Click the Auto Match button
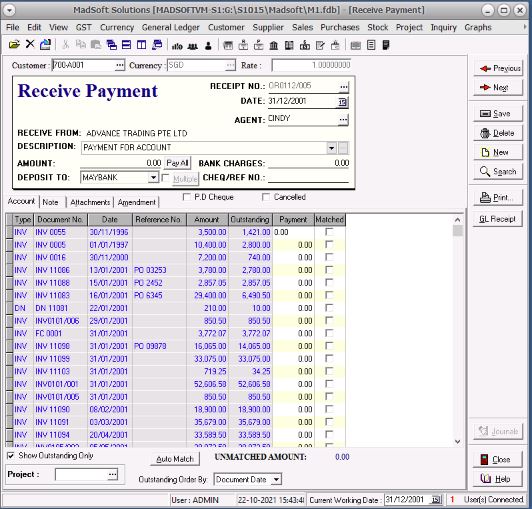 (x=175, y=459)
